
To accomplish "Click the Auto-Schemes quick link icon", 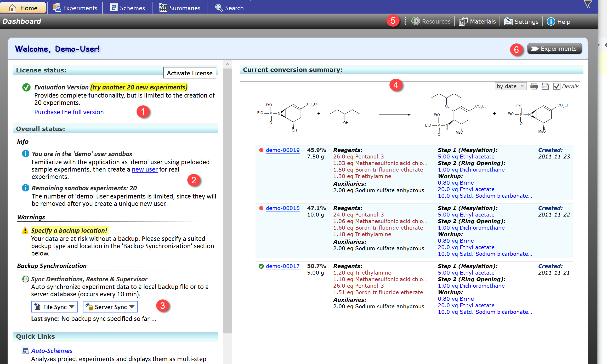I will [25, 350].
